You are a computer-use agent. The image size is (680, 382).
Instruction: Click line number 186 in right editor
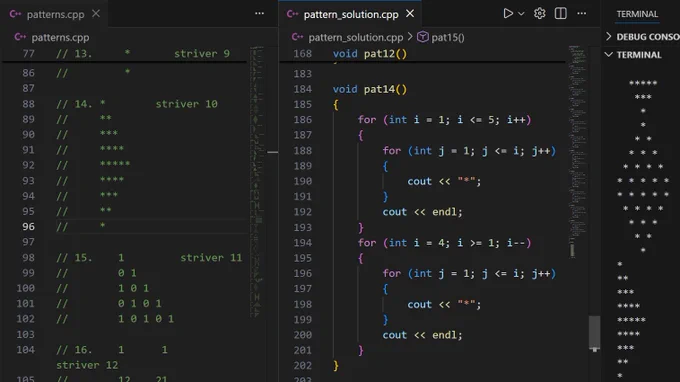tap(303, 119)
